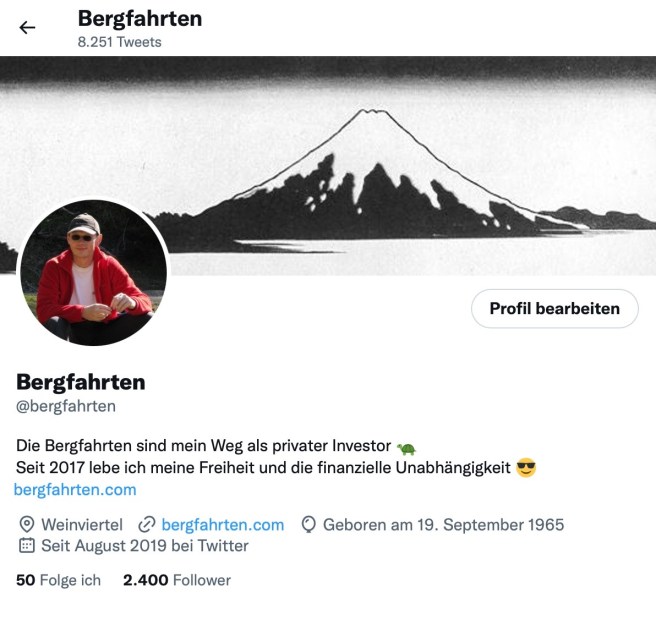The height and width of the screenshot is (625, 656).
Task: Click the calendar icon beside join date
Action: coord(27,546)
